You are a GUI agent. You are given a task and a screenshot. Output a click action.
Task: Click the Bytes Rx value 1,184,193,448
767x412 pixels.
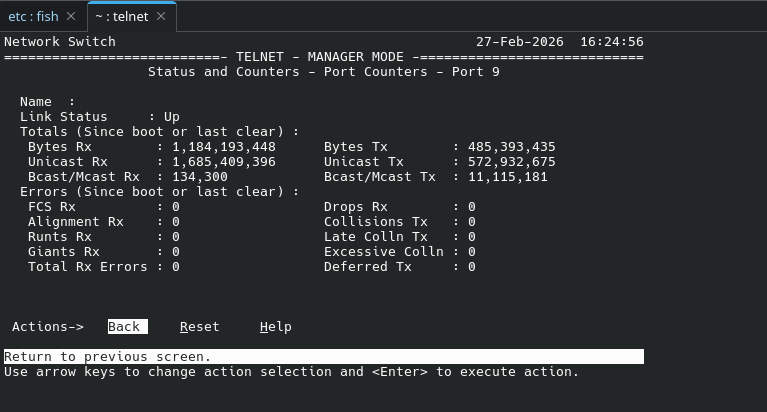tap(224, 147)
